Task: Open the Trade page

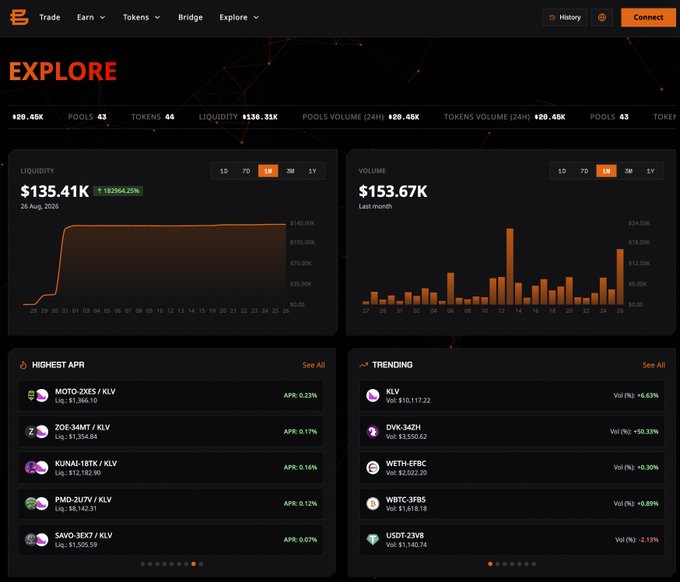Action: pos(50,17)
